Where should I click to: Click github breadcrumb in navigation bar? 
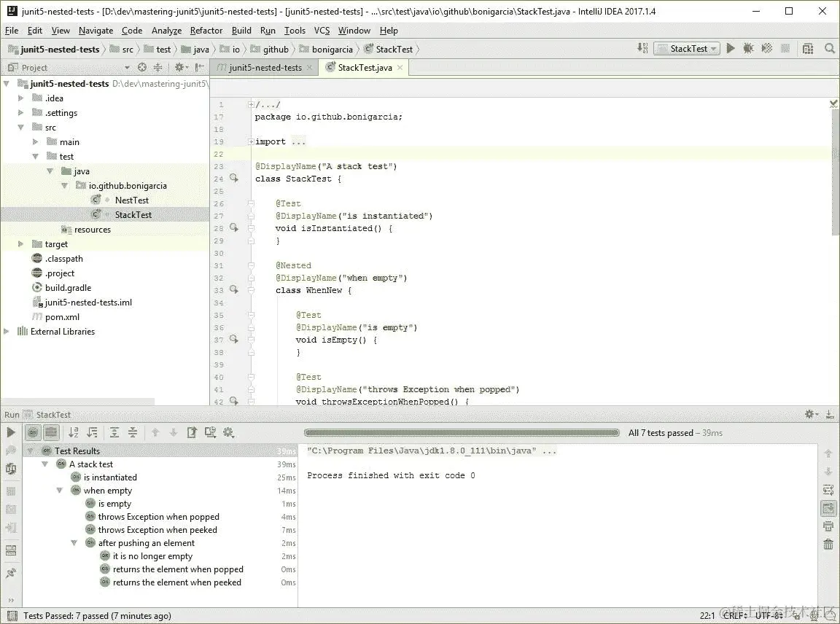click(270, 50)
